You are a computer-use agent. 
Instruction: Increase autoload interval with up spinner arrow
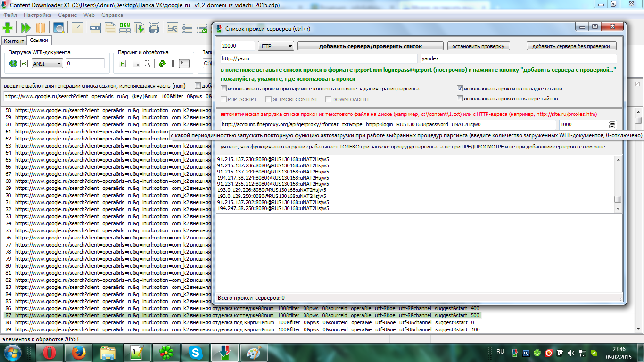click(x=612, y=123)
